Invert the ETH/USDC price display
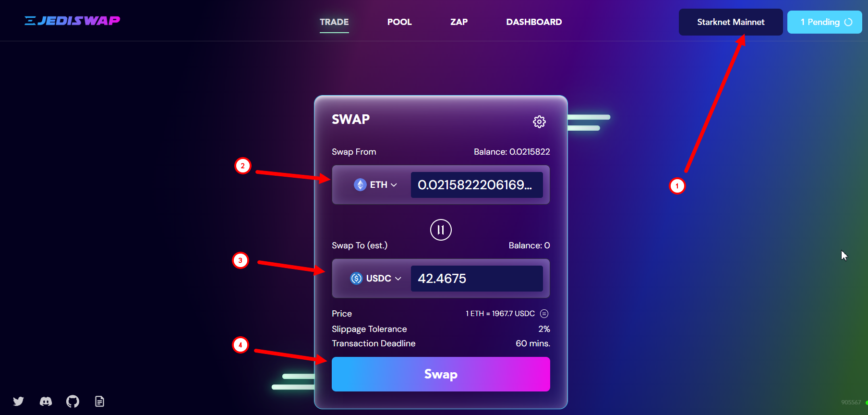Viewport: 868px width, 415px height. pos(544,314)
